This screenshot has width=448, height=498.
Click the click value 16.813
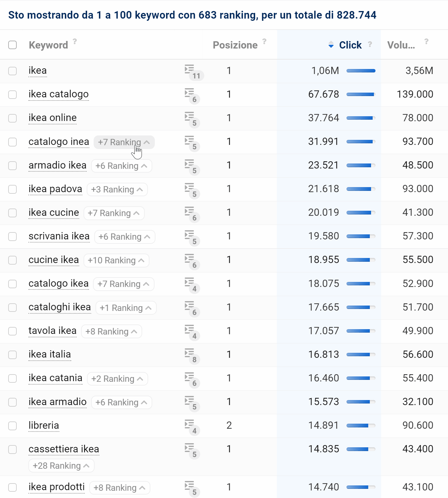pyautogui.click(x=323, y=354)
